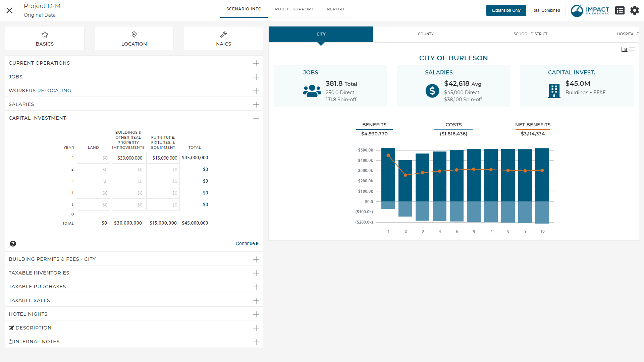Open the NAICS wrench section
Screen dimensions: 644x362
coord(223,39)
